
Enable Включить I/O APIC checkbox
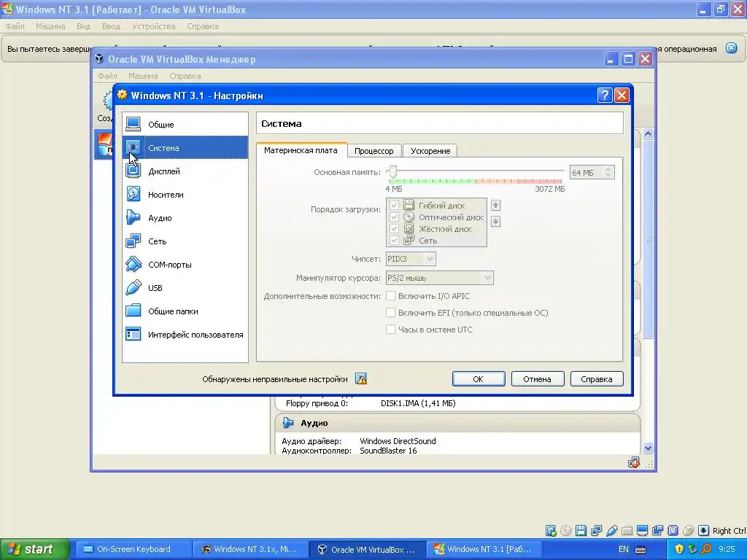pos(391,296)
